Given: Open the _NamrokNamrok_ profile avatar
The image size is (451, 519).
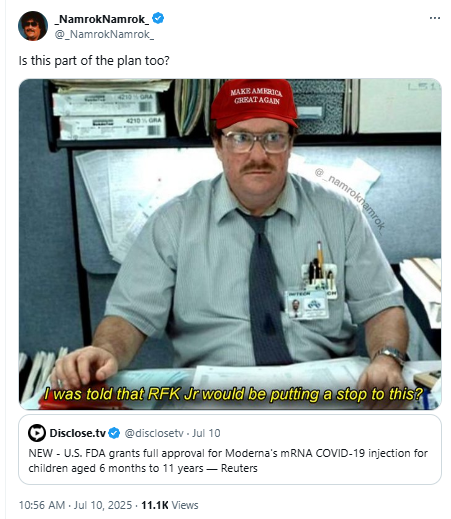Looking at the screenshot, I should tap(33, 26).
